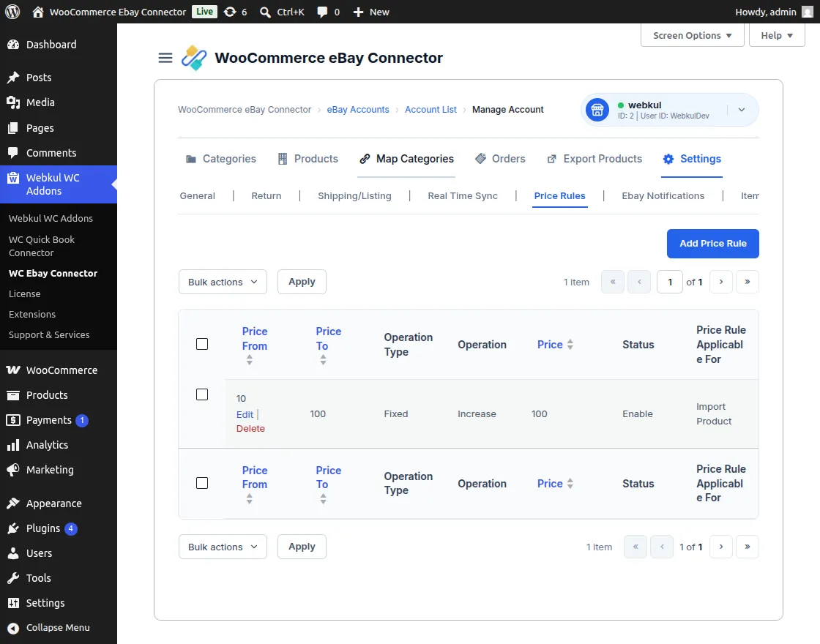Follow the eBay Accounts breadcrumb link
820x644 pixels.
click(x=358, y=110)
